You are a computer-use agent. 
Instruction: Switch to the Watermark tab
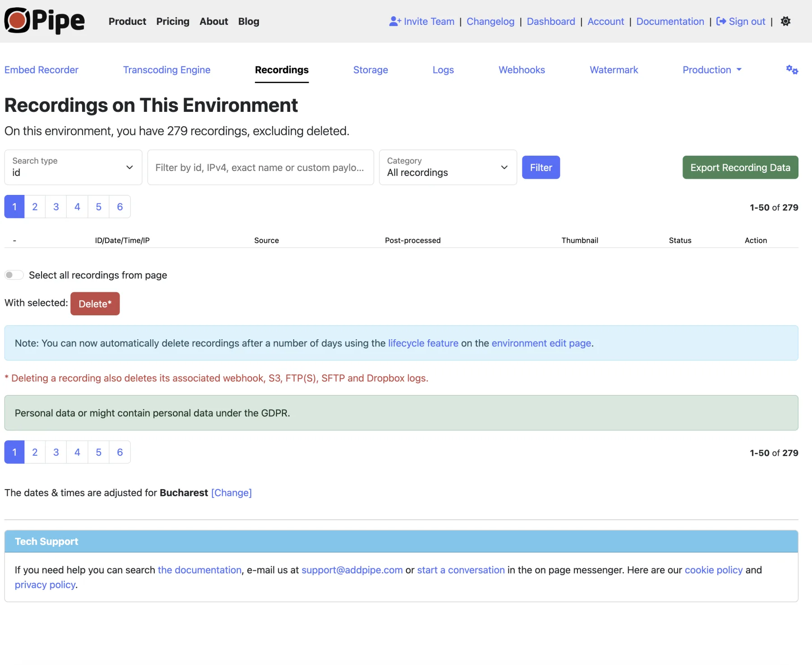tap(614, 70)
